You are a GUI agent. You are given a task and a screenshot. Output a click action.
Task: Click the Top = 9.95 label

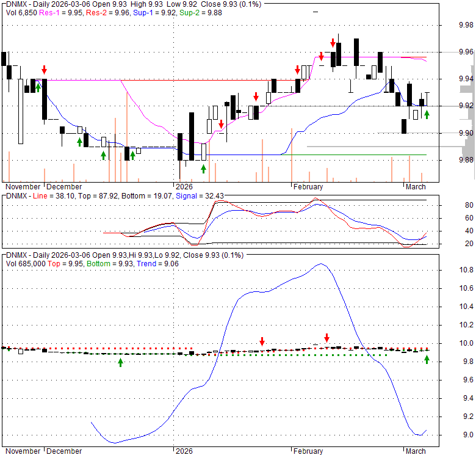pyautogui.click(x=65, y=264)
